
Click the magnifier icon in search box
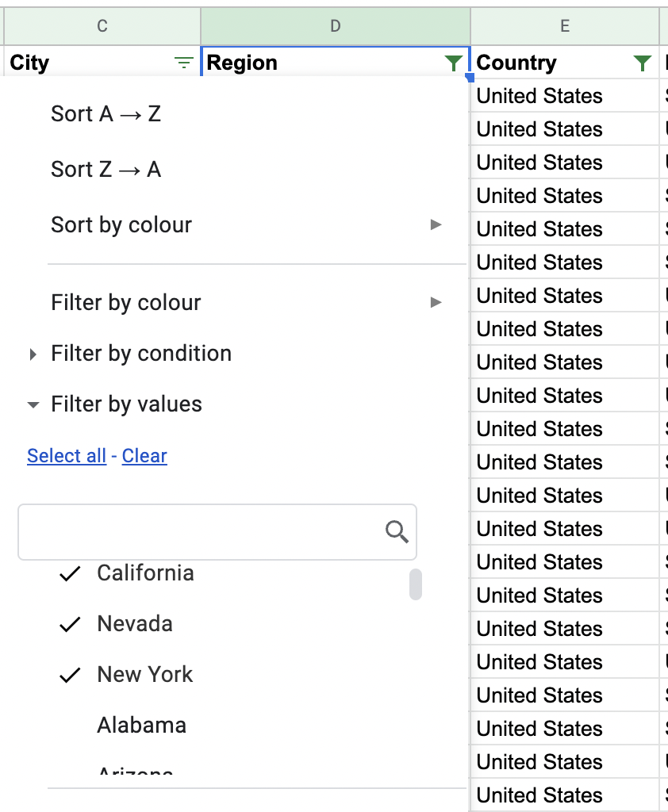pos(397,531)
